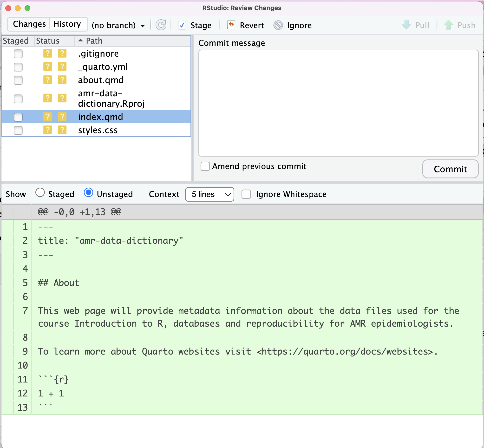Select .gitignore file name in list
This screenshot has width=484, height=448.
[x=98, y=53]
